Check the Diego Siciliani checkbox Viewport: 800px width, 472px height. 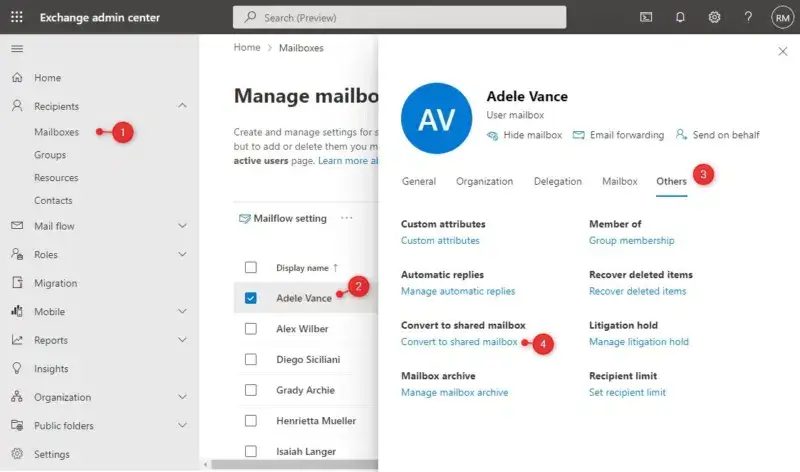pos(251,359)
